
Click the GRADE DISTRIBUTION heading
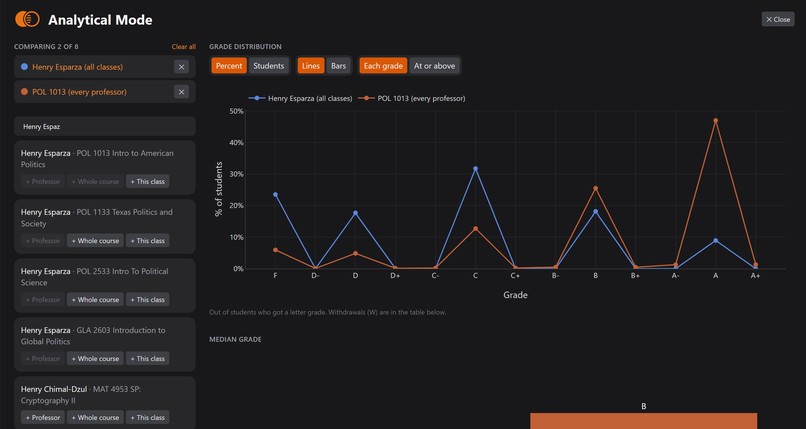[245, 47]
